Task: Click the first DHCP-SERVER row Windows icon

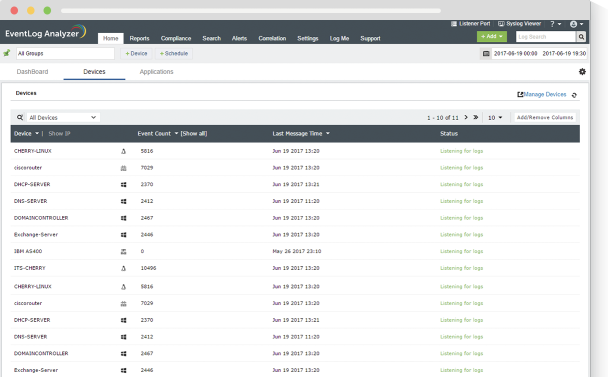Action: [123, 185]
